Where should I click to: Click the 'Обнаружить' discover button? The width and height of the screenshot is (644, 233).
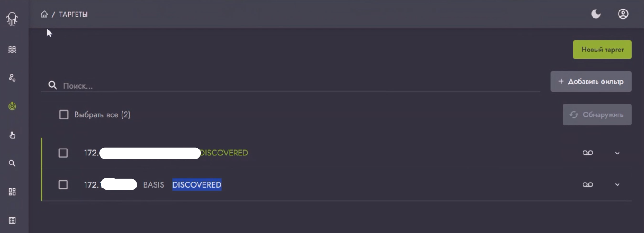pyautogui.click(x=597, y=115)
